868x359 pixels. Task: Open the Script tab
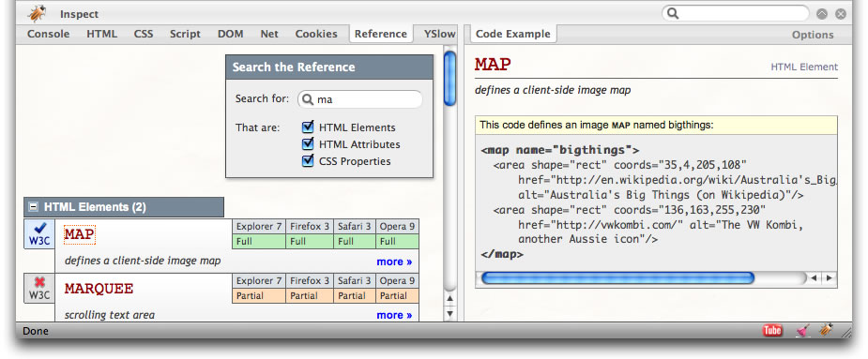(x=185, y=34)
